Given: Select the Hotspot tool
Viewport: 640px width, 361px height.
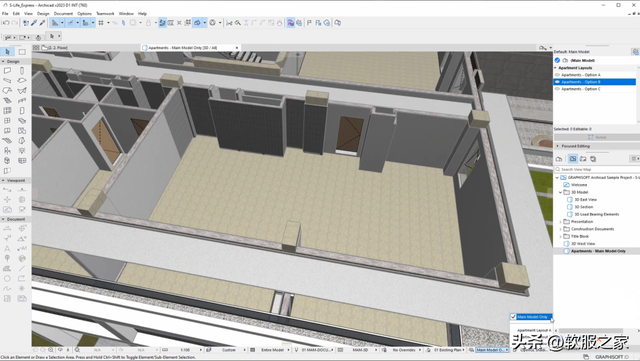Looking at the screenshot, I should tap(22, 288).
